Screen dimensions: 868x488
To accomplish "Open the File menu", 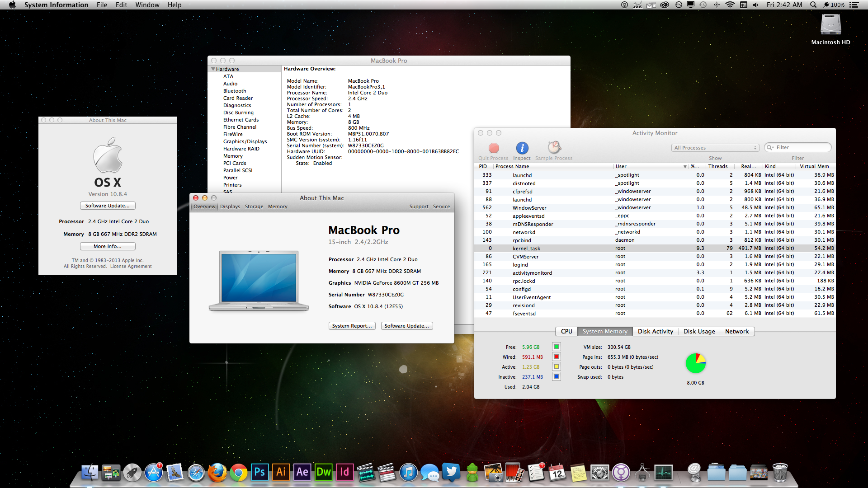I will pos(102,5).
